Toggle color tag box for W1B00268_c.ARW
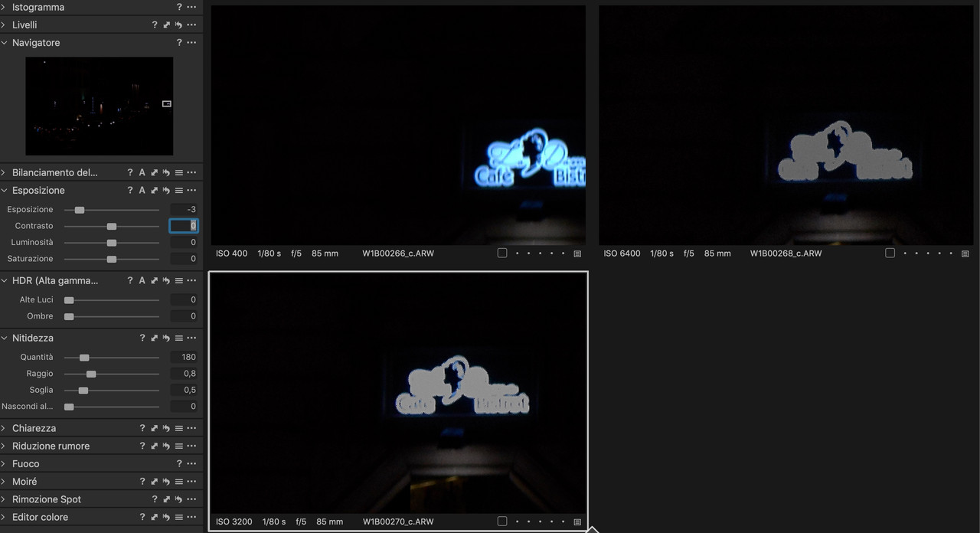 890,253
